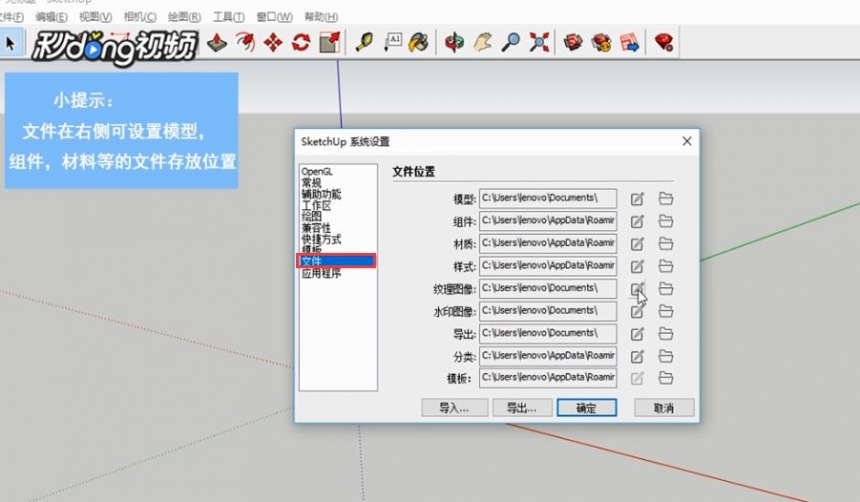Select 应用程序 in the settings list
This screenshot has height=502, width=860.
(x=321, y=273)
